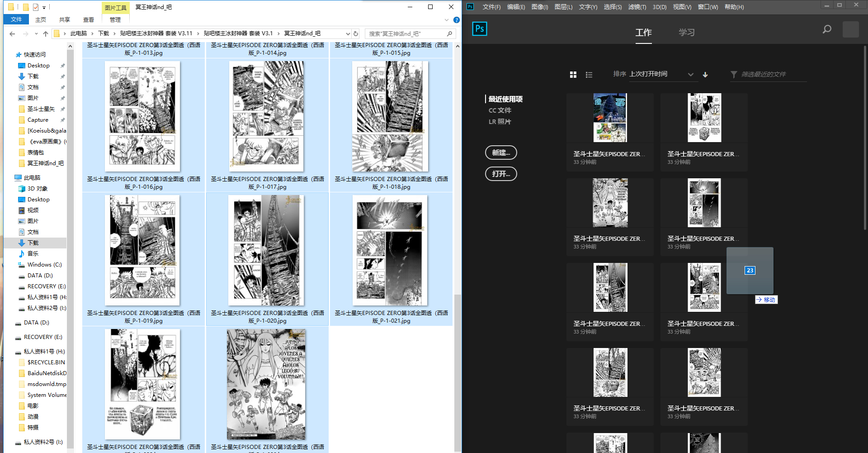
Task: Switch to the 学习 tab in Photoshop
Action: click(686, 32)
